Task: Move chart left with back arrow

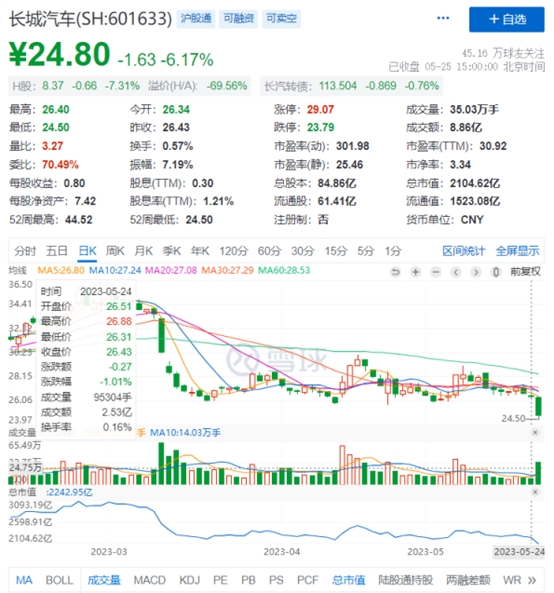Action: click(456, 272)
